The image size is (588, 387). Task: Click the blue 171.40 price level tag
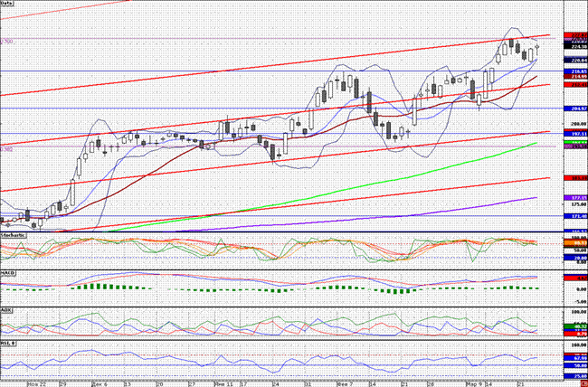click(574, 217)
